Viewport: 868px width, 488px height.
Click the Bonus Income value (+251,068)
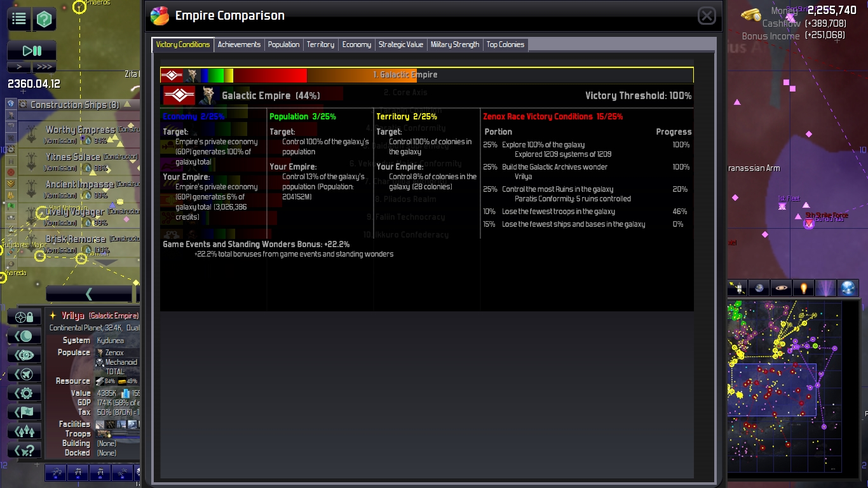[x=825, y=36]
